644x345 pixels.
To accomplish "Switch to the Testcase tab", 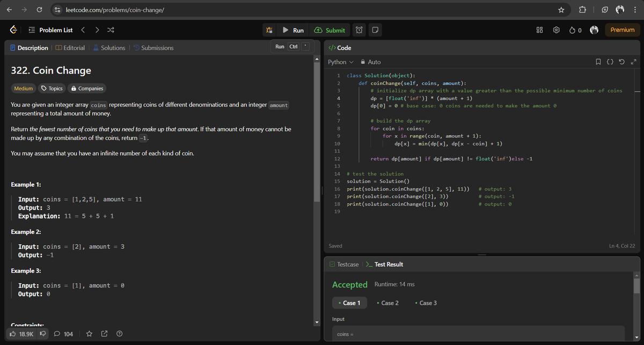I will click(x=343, y=264).
